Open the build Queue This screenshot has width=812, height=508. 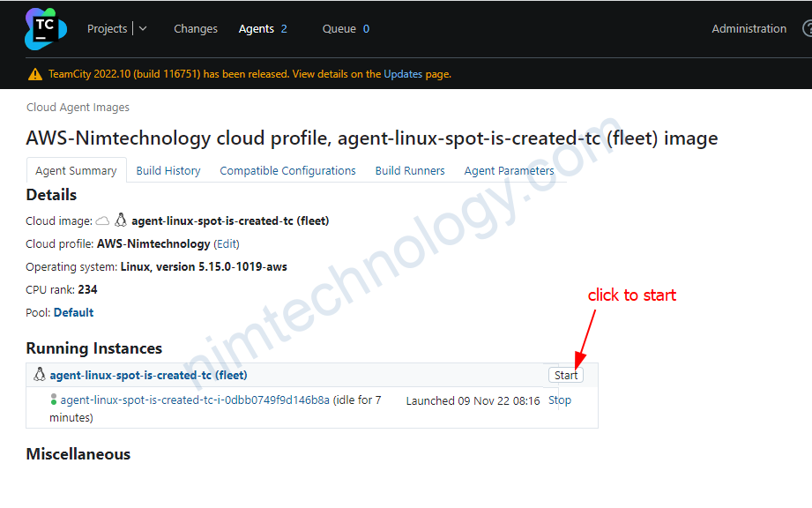click(339, 28)
